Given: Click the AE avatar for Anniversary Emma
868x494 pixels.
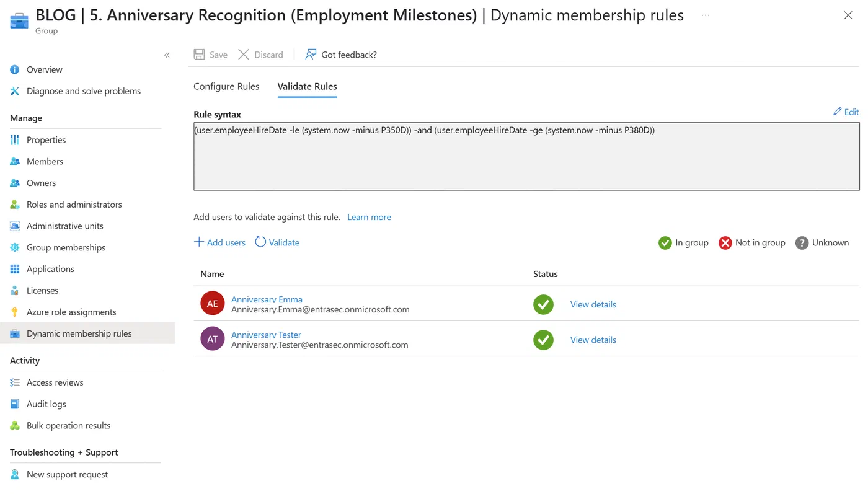Looking at the screenshot, I should 213,304.
